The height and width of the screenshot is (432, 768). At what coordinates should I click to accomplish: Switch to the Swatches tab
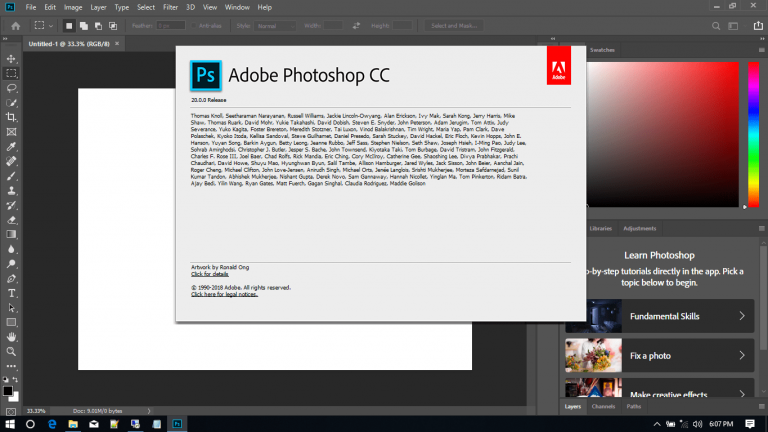pyautogui.click(x=602, y=50)
